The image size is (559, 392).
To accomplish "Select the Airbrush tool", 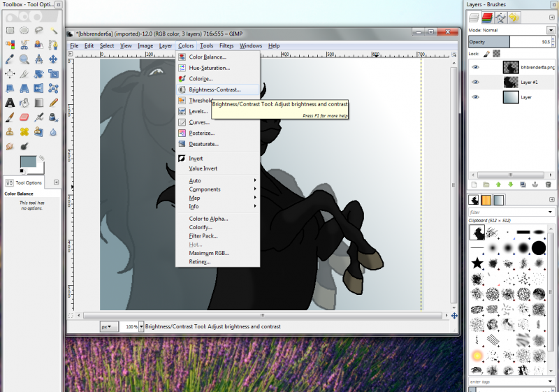I will pos(39,117).
